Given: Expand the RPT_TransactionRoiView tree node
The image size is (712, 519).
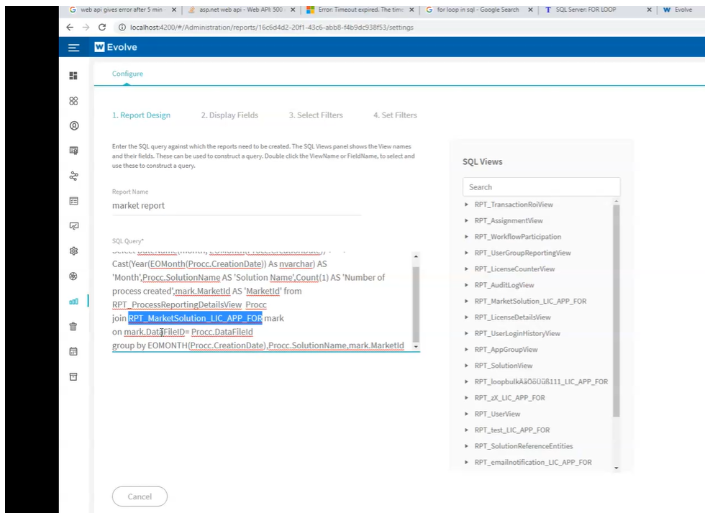Looking at the screenshot, I should click(467, 205).
